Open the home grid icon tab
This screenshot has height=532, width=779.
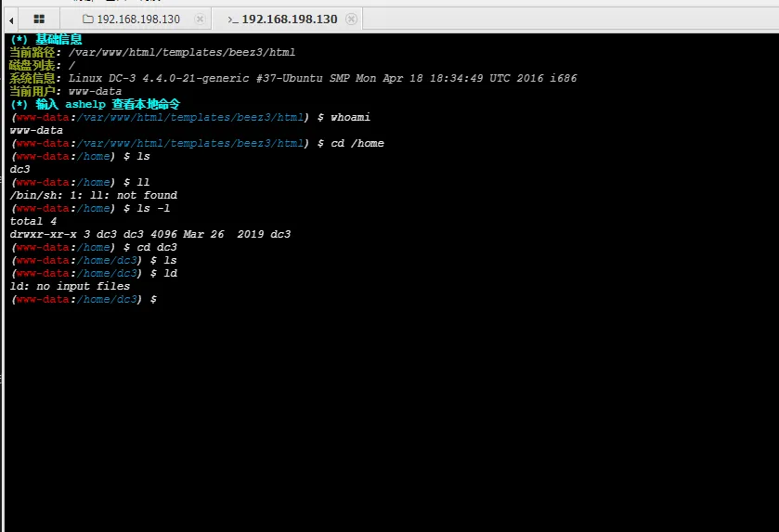pos(39,19)
